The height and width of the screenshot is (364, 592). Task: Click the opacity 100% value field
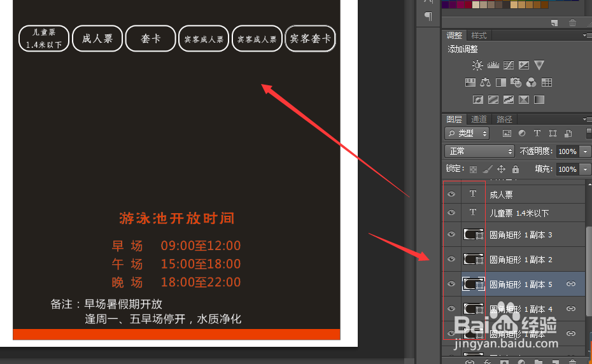[x=568, y=151]
